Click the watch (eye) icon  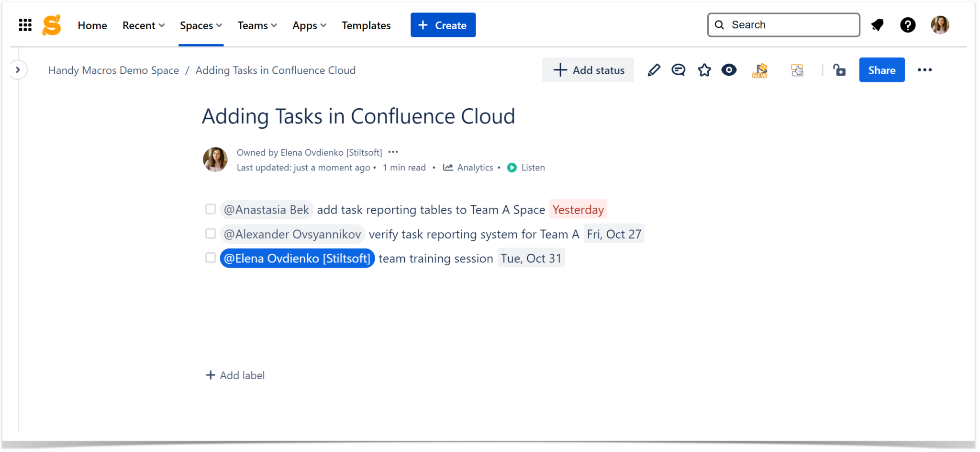click(729, 70)
